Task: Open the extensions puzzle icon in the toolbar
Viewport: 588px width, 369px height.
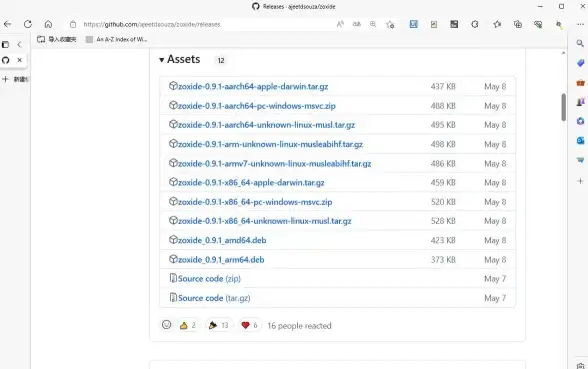Action: tap(475, 24)
